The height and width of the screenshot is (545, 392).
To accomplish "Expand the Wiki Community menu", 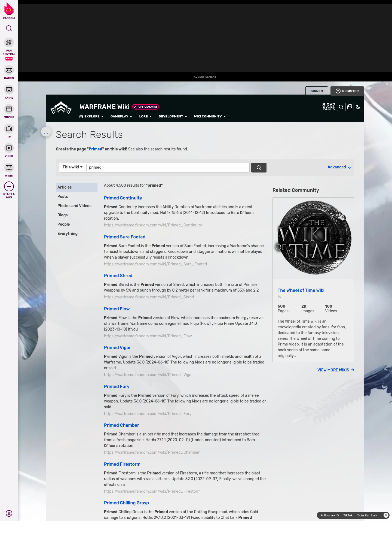I will 210,116.
